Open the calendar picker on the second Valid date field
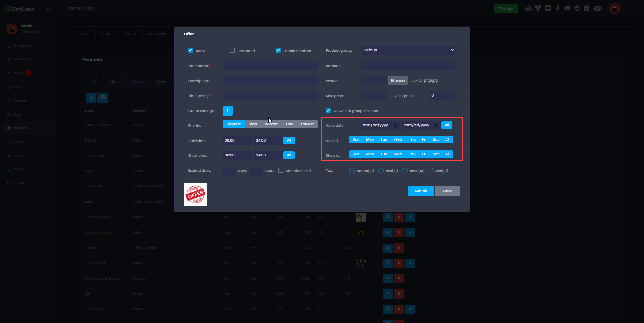This screenshot has width=644, height=323. (x=437, y=125)
